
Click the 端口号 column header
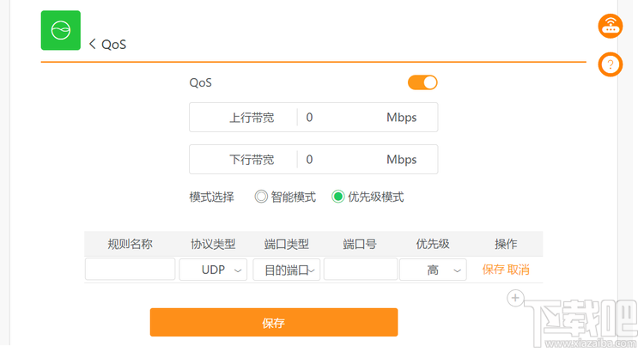click(x=360, y=244)
